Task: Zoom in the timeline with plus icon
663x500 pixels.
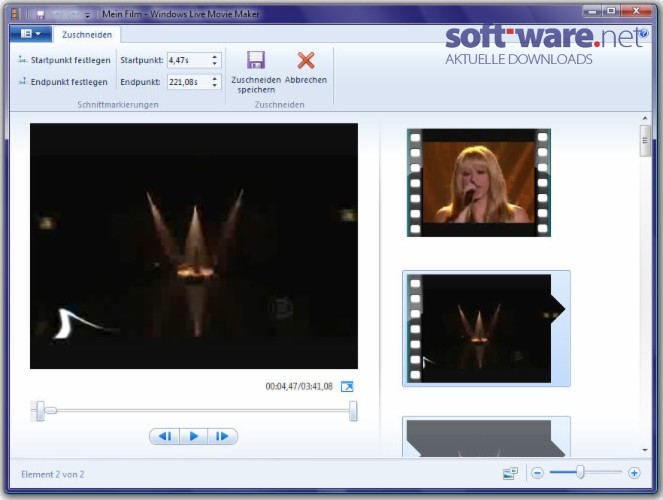Action: click(x=634, y=473)
